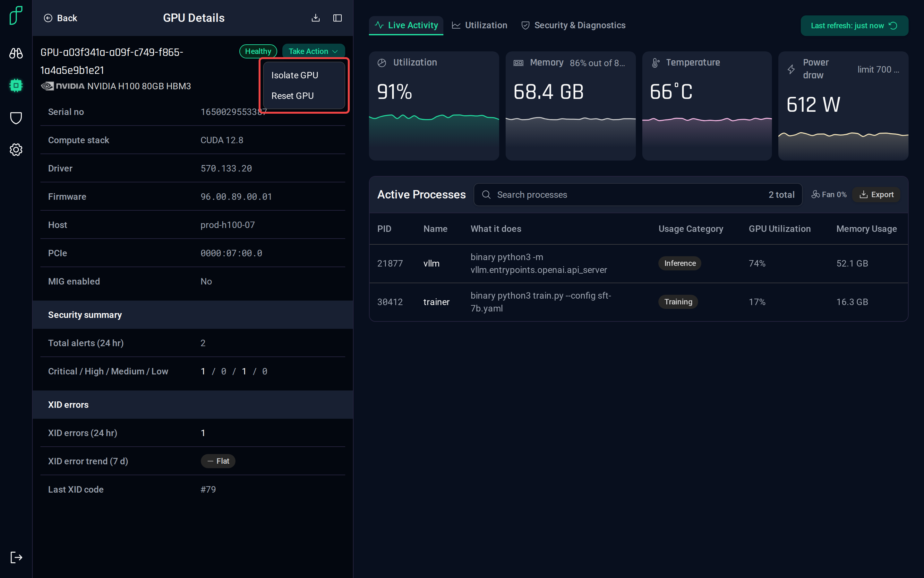The height and width of the screenshot is (578, 924).
Task: Click the Last XID code #79
Action: pos(208,489)
